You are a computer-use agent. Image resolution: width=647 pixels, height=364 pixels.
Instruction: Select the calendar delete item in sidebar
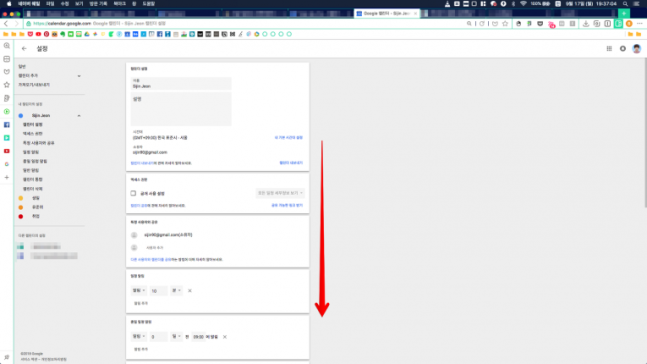pyautogui.click(x=33, y=189)
